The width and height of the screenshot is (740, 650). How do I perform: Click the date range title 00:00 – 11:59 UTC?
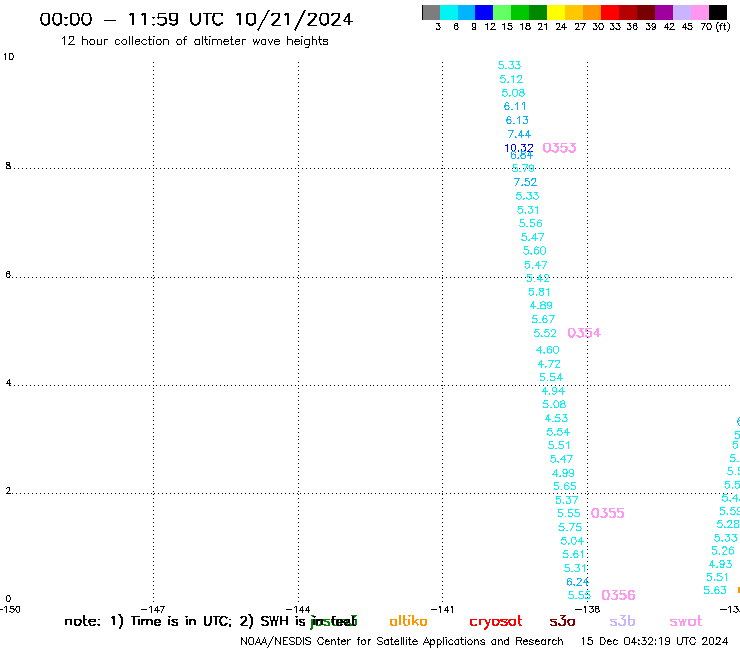coord(196,19)
